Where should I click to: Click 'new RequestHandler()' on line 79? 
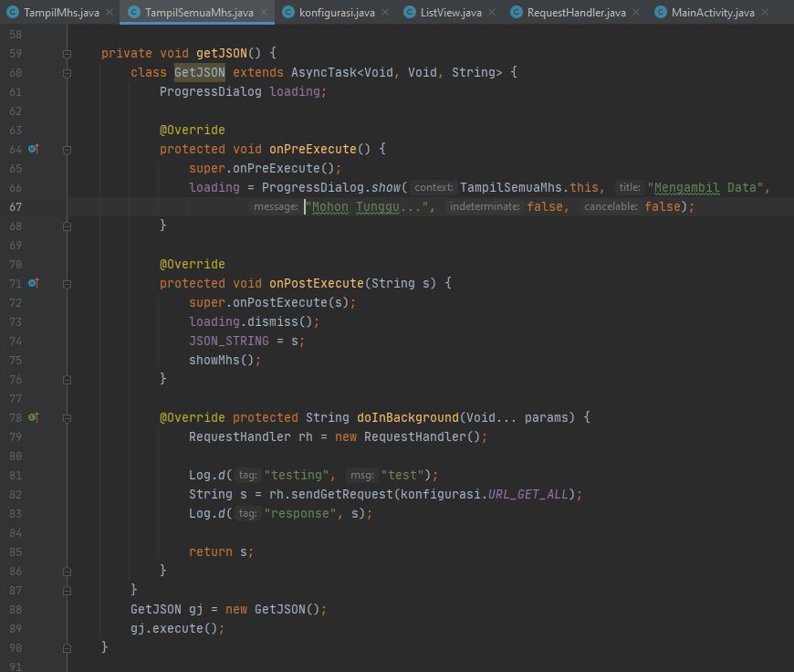tap(407, 436)
